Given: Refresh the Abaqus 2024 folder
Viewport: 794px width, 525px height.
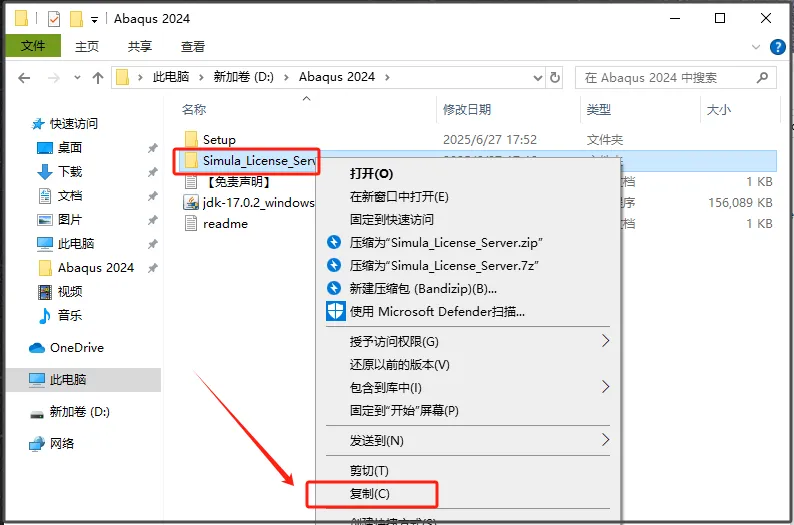Looking at the screenshot, I should click(554, 77).
